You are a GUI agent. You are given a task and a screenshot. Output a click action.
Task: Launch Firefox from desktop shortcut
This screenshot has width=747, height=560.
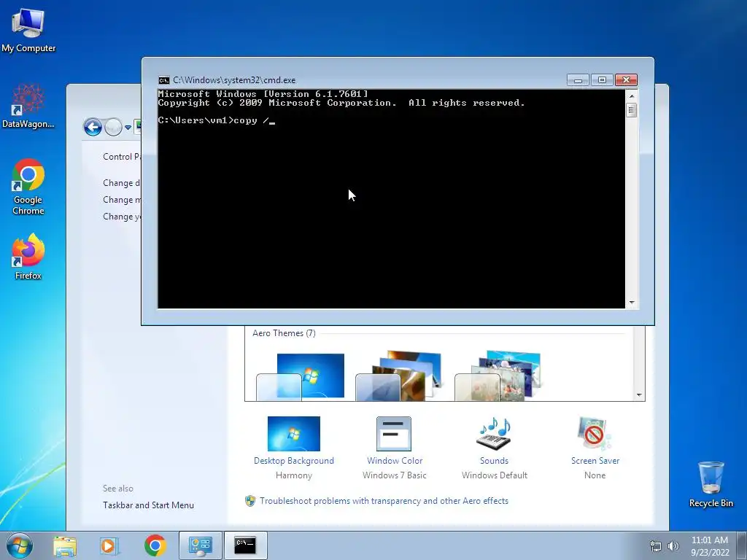28,256
